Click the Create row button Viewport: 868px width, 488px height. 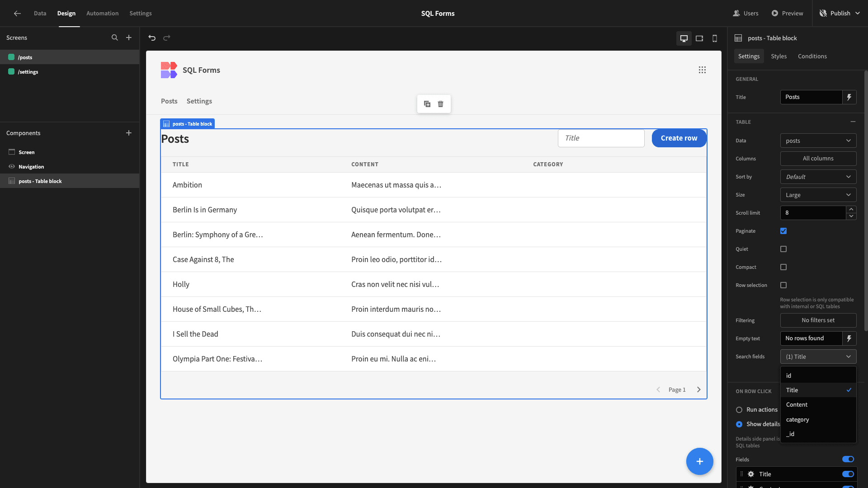679,138
